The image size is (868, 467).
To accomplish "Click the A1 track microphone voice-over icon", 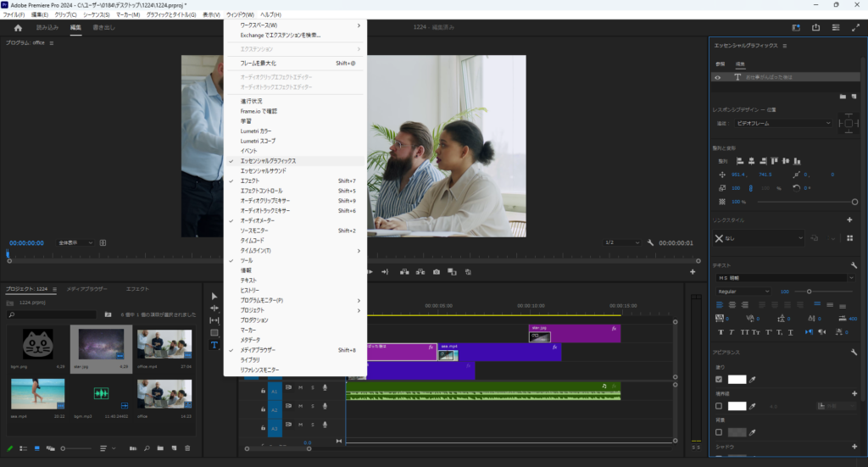I will [325, 388].
